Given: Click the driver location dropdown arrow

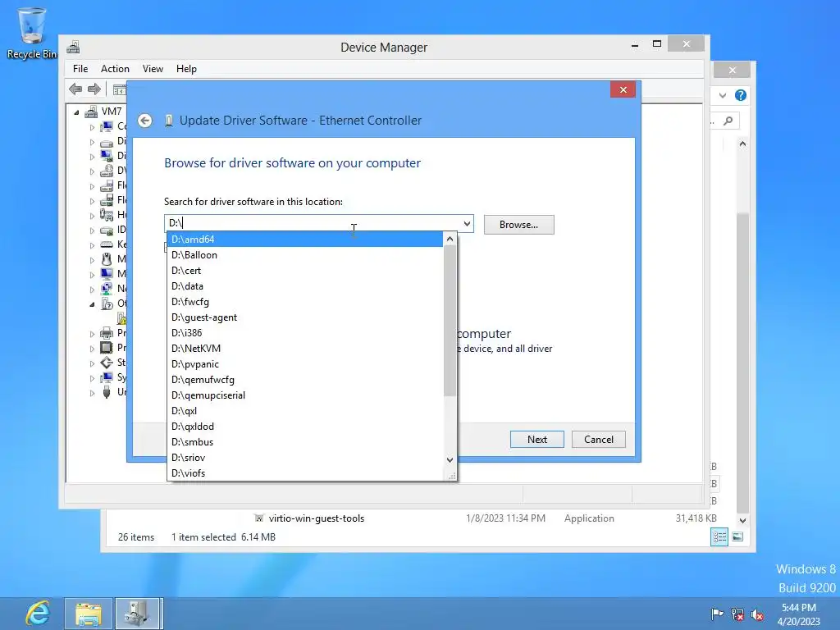Looking at the screenshot, I should click(x=467, y=223).
